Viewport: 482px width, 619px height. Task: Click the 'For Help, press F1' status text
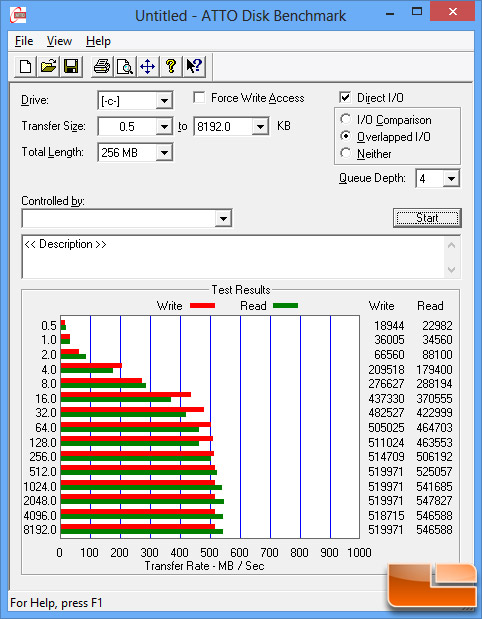tap(56, 603)
